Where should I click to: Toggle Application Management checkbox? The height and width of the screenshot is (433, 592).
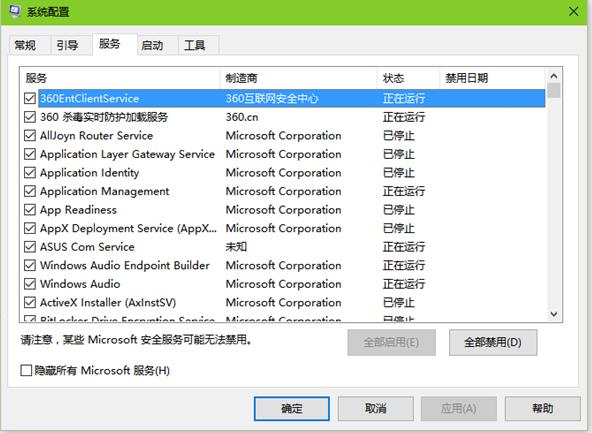30,191
